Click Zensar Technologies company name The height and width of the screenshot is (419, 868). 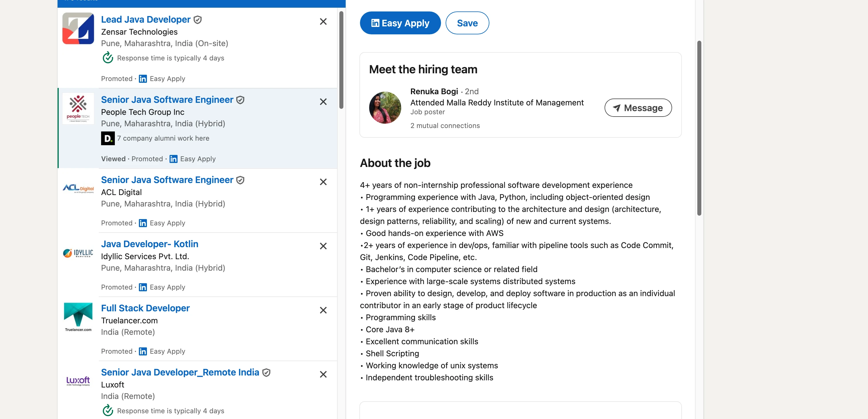coord(139,32)
